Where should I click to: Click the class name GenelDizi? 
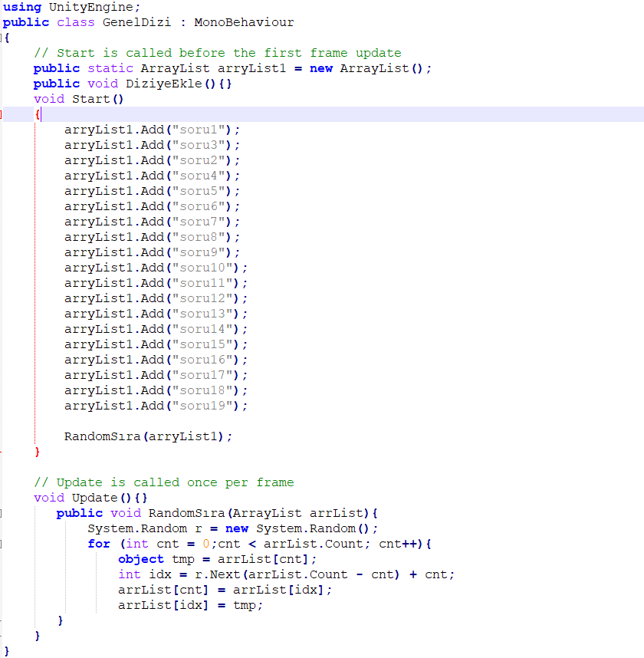(136, 22)
